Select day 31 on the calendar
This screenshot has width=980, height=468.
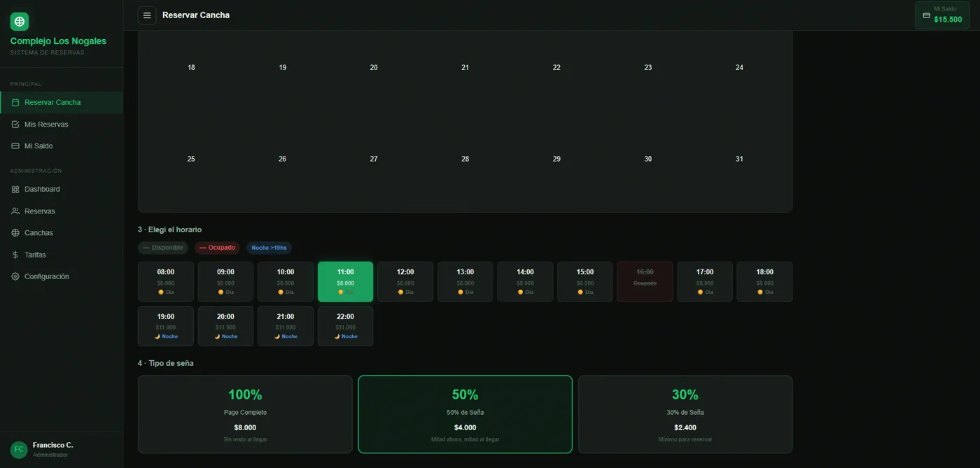739,159
